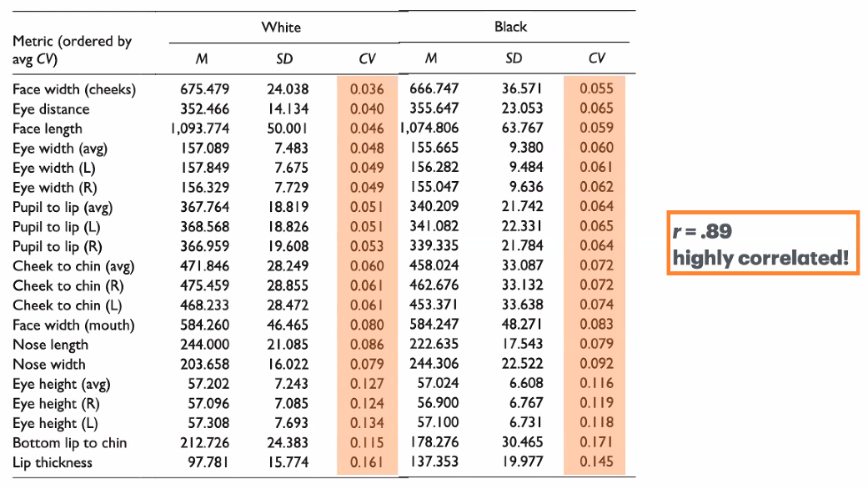Click the "r = .89 highly correlated!" callout box

pos(762,243)
